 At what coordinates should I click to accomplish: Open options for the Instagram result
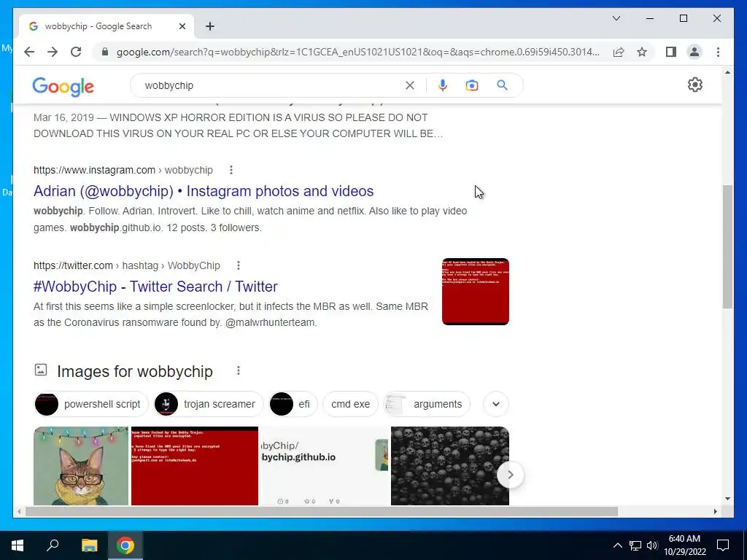[231, 170]
